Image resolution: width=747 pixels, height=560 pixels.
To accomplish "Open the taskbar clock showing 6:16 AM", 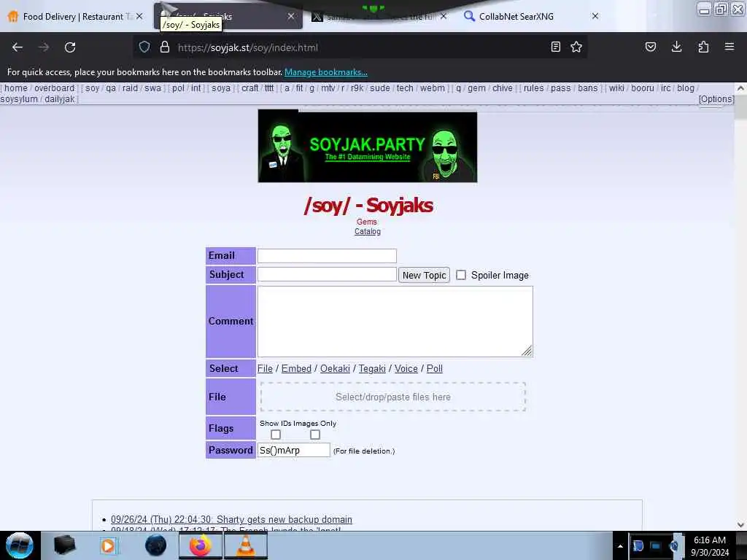I will coord(710,545).
